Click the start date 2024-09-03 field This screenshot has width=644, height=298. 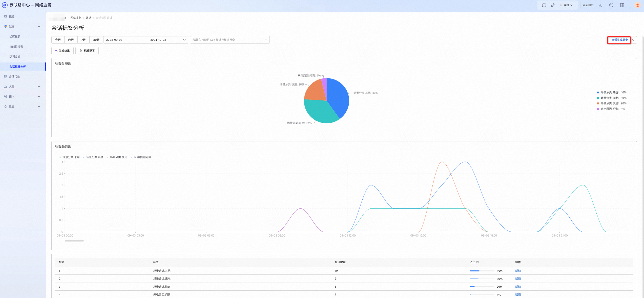(114, 40)
